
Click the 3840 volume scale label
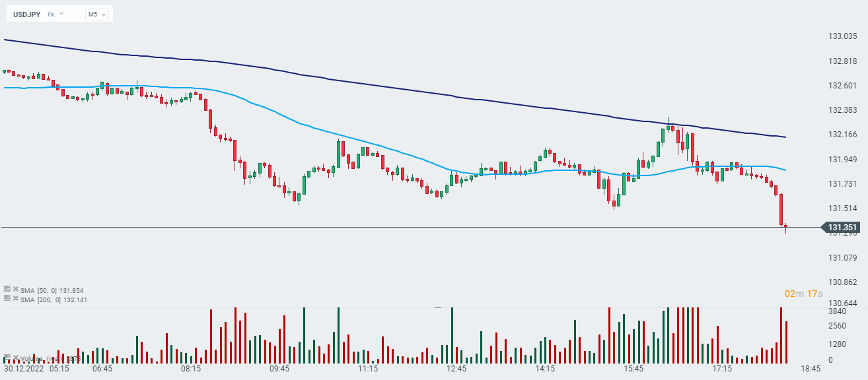[x=837, y=311]
